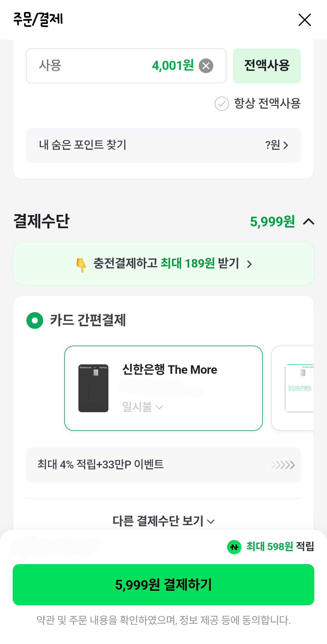This screenshot has height=644, width=327.
Task: Expand 다른 결제수단 보기
Action: click(163, 521)
